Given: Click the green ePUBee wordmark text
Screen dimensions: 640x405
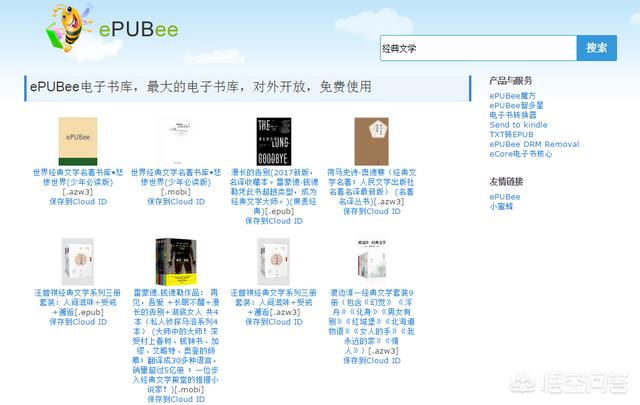Looking at the screenshot, I should 139,29.
